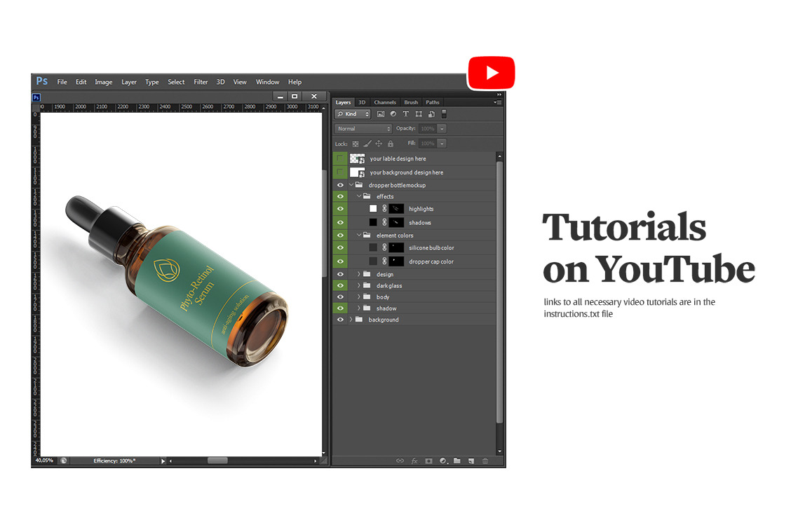Image resolution: width=798 pixels, height=532 pixels.
Task: Click layers panel scroll down arrow
Action: (x=500, y=451)
